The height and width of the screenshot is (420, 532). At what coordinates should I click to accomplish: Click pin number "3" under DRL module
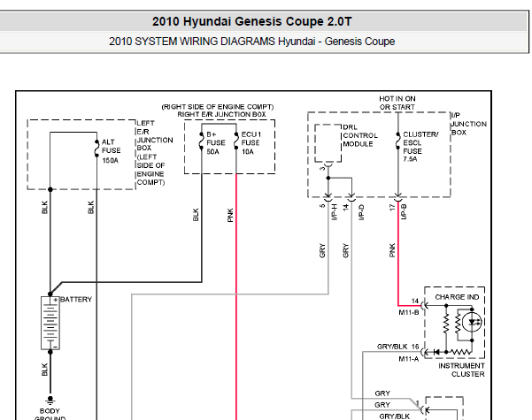click(322, 167)
